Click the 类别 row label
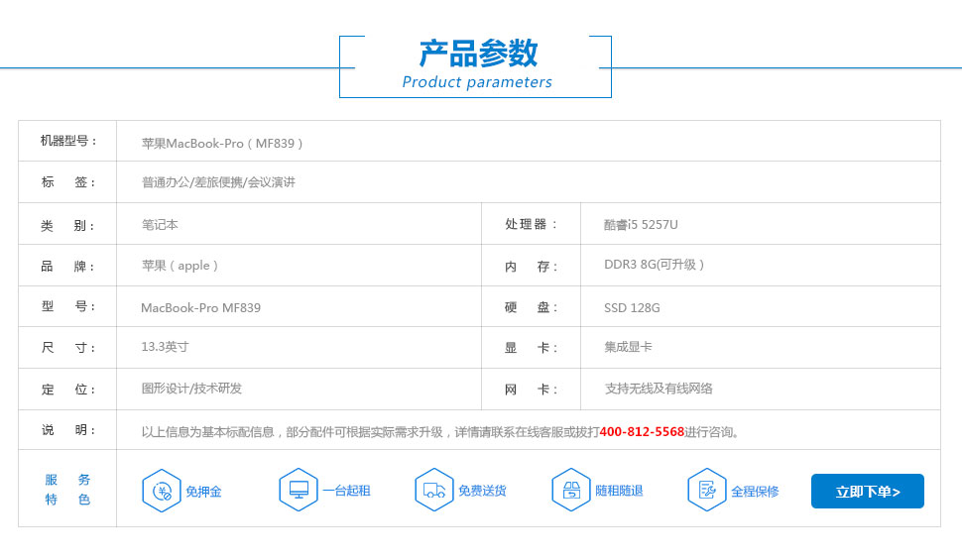Screen dimensions: 962x560 [x=67, y=226]
